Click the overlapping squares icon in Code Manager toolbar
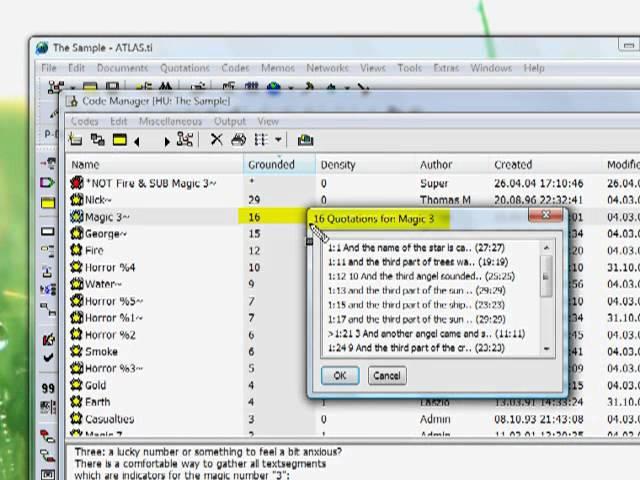The height and width of the screenshot is (480, 640). (x=98, y=140)
